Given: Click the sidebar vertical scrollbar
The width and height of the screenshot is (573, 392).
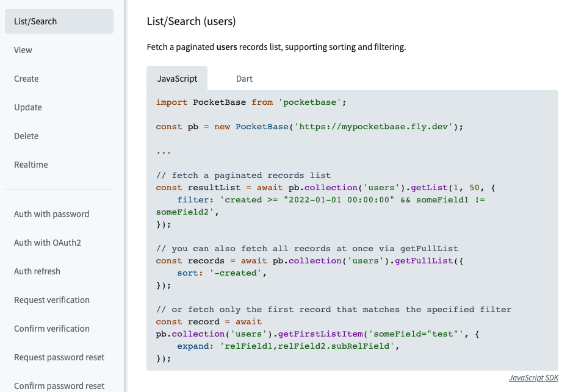Looking at the screenshot, I should coord(125,196).
